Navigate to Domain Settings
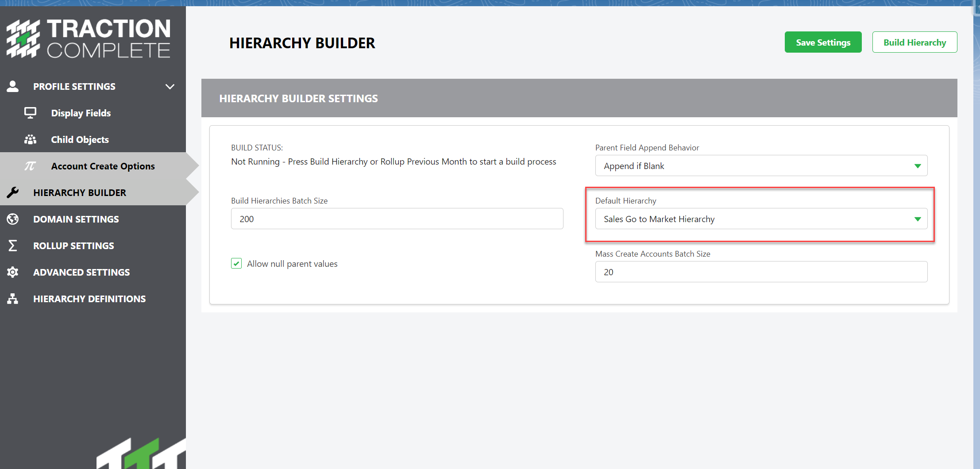Viewport: 980px width, 469px height. tap(76, 219)
